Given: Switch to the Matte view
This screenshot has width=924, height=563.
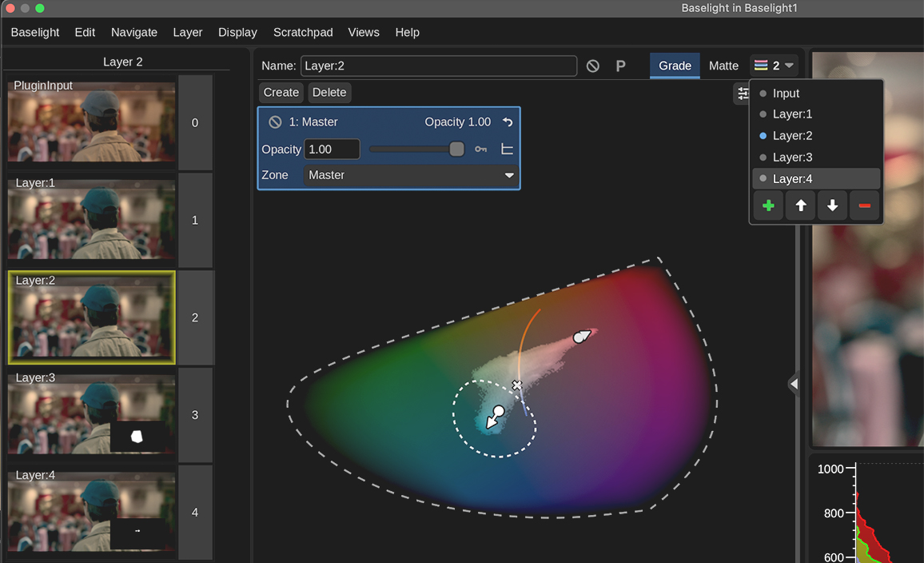Looking at the screenshot, I should tap(723, 66).
